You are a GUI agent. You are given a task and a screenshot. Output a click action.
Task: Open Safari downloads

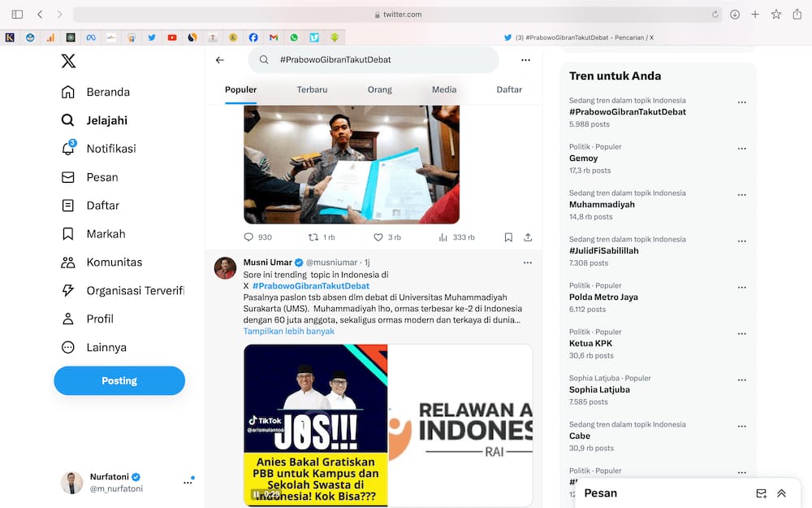(x=735, y=15)
